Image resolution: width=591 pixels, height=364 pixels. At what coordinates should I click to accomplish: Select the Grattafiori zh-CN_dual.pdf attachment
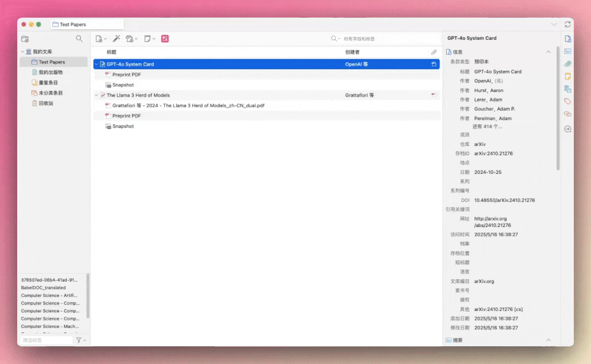pyautogui.click(x=267, y=105)
